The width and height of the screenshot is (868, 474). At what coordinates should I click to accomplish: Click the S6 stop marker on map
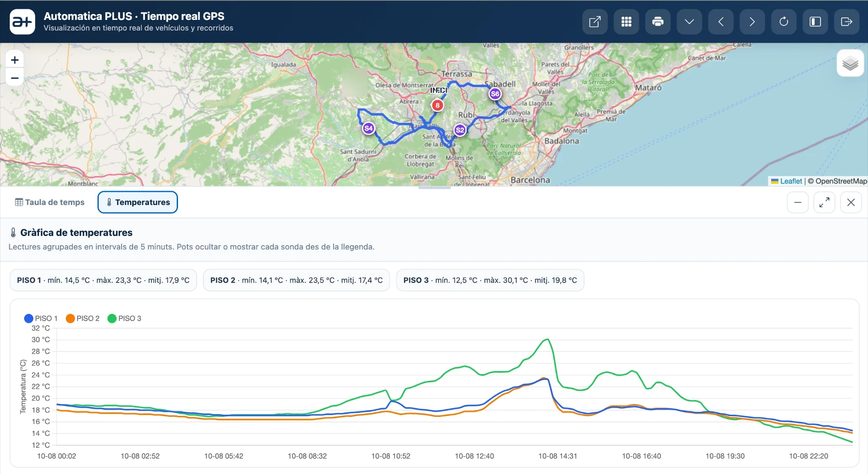tap(495, 94)
